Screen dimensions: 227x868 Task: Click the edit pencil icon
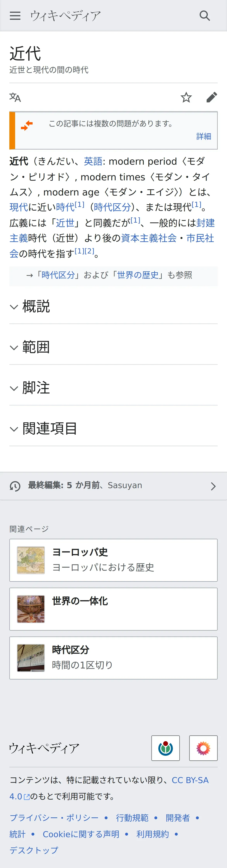click(x=211, y=97)
